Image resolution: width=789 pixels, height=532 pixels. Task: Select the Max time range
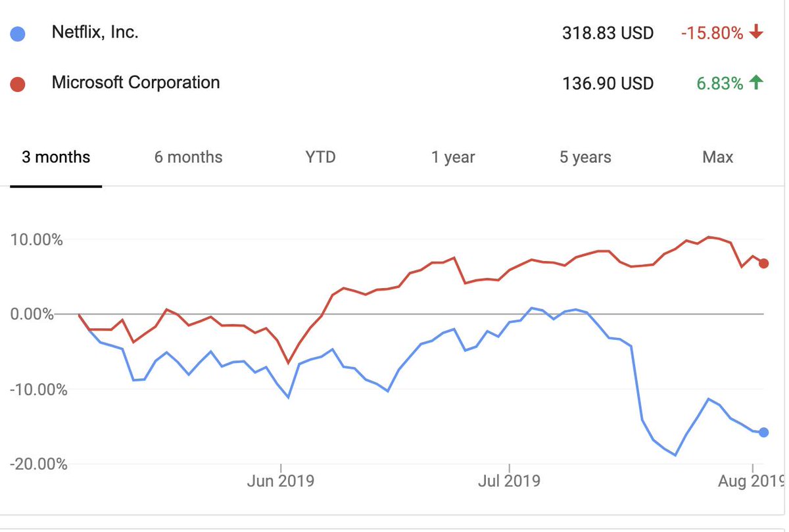point(717,158)
